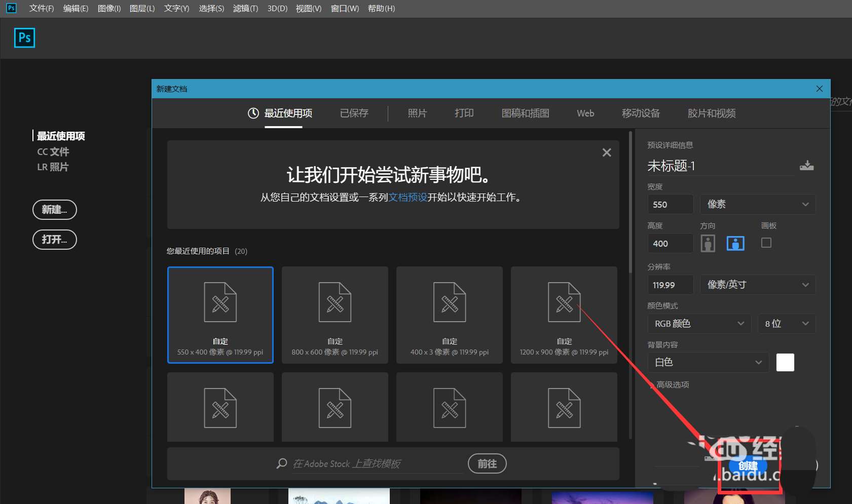Click the Adobe Stock search magnifier icon
The height and width of the screenshot is (504, 852).
(282, 463)
